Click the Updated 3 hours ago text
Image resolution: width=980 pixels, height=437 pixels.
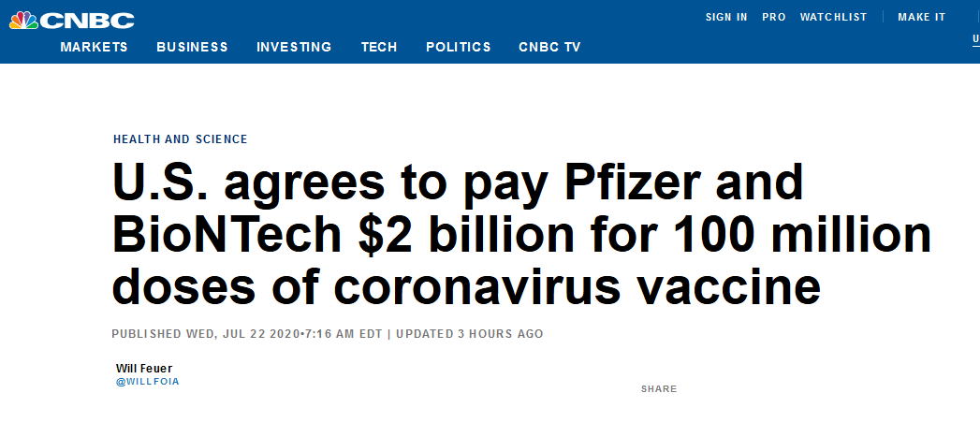coord(469,334)
